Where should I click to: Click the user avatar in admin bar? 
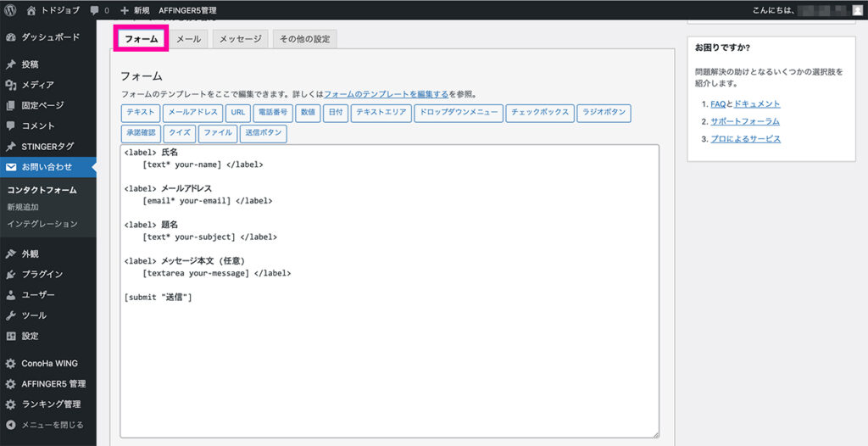tap(857, 10)
